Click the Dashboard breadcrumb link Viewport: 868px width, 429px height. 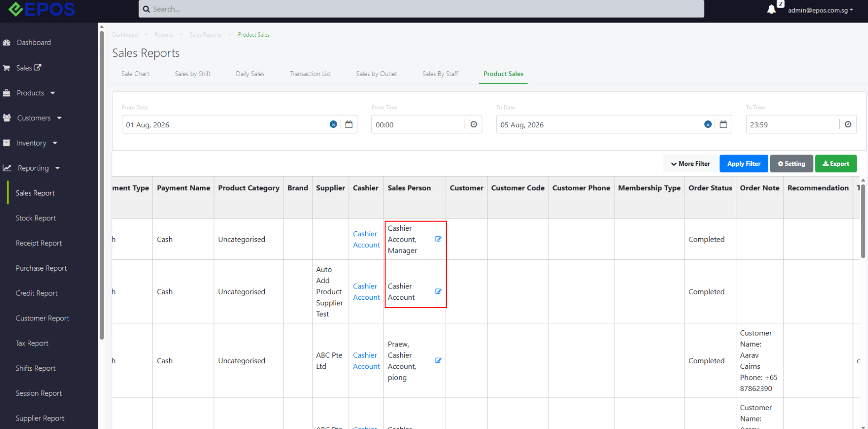coord(125,35)
